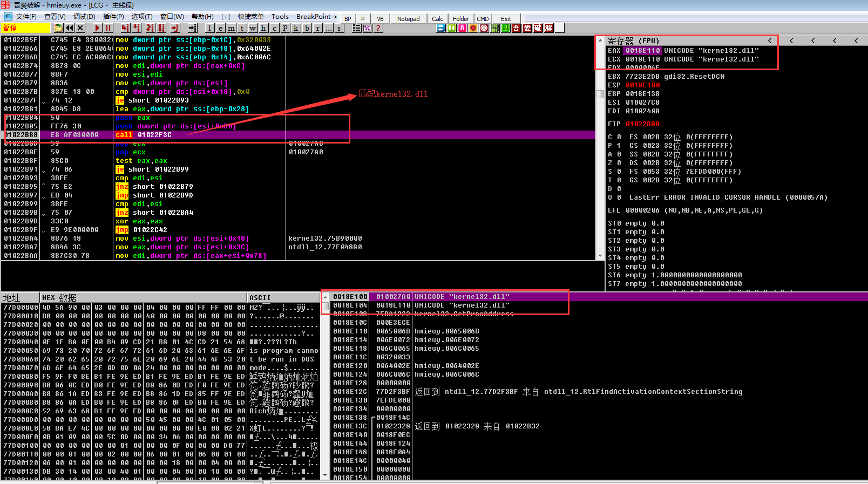This screenshot has height=484, width=868.
Task: Click the CMD button
Action: [x=483, y=18]
